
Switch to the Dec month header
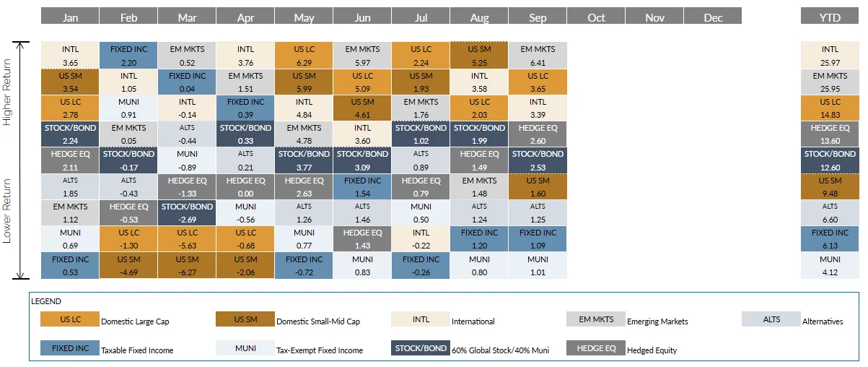(x=713, y=17)
